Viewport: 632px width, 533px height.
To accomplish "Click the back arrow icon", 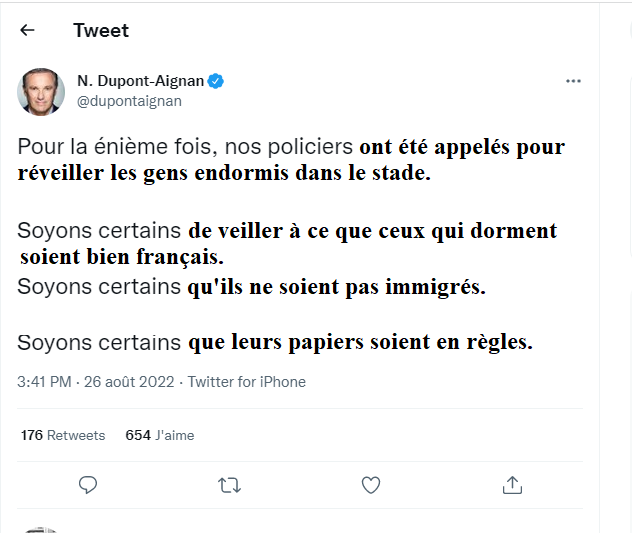I will (x=27, y=30).
